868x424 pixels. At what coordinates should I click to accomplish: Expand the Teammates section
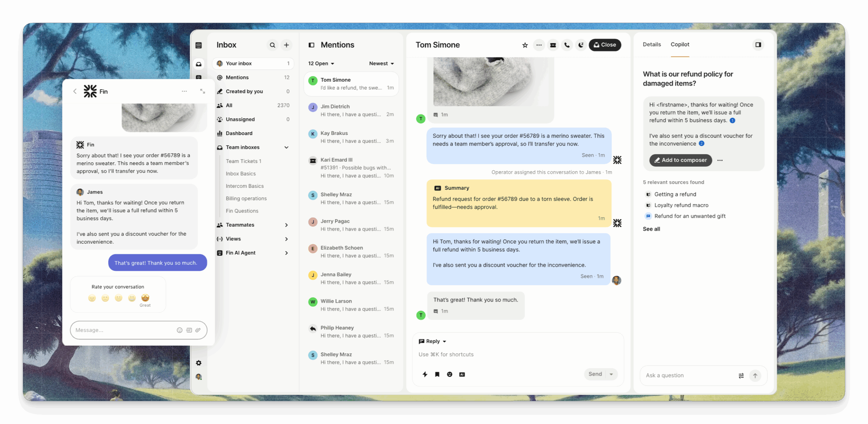point(287,225)
